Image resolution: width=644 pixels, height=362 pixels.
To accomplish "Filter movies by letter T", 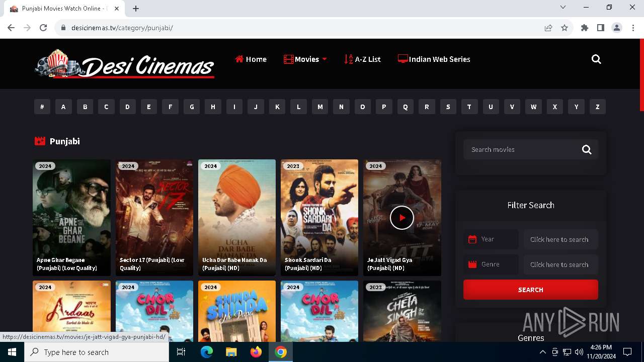I will coord(469,107).
